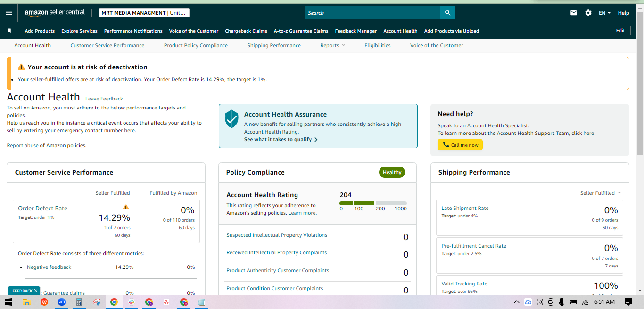Viewport: 644px width, 309px height.
Task: Open the Late Shipment Rate link
Action: tap(465, 208)
